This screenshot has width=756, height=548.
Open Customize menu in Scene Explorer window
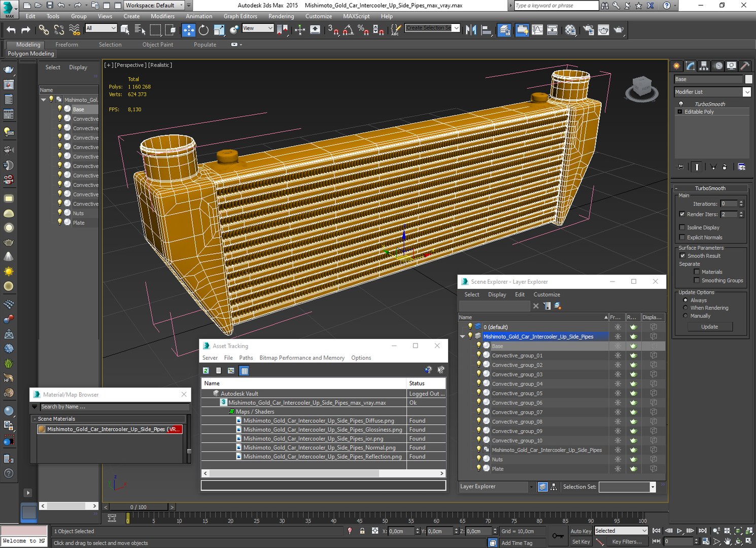(x=546, y=294)
